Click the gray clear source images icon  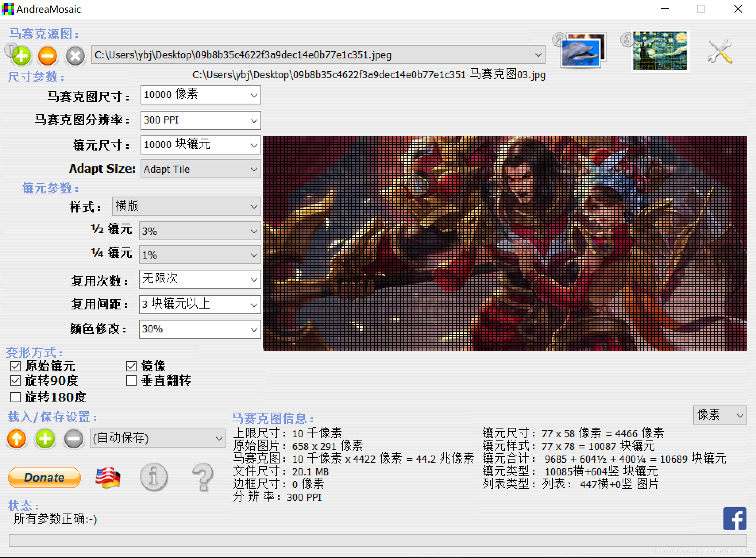[75, 56]
